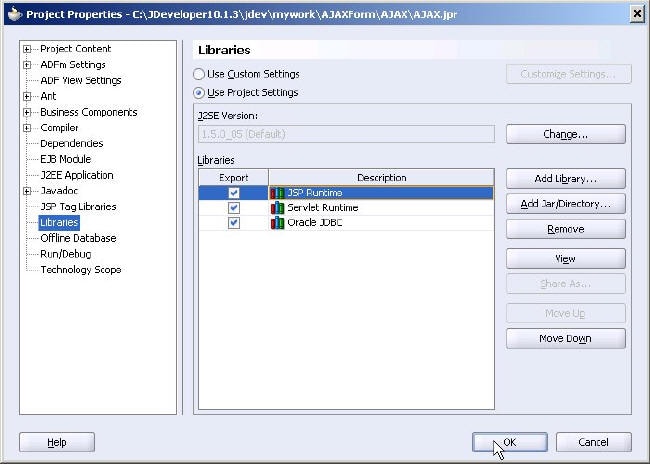The image size is (650, 464).
Task: Click the Add Library... button
Action: click(566, 179)
